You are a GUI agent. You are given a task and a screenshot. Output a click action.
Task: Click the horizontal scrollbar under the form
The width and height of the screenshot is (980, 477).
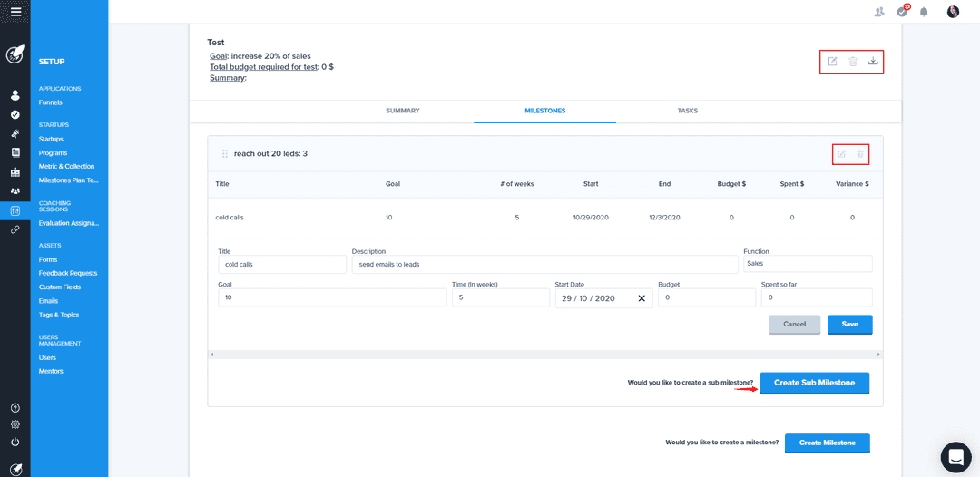coord(544,354)
